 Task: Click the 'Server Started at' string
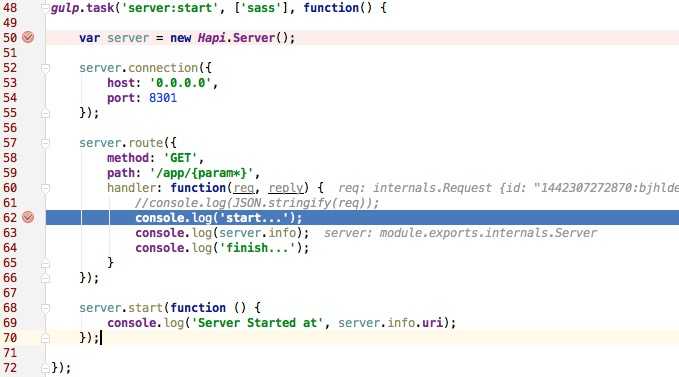pos(257,323)
